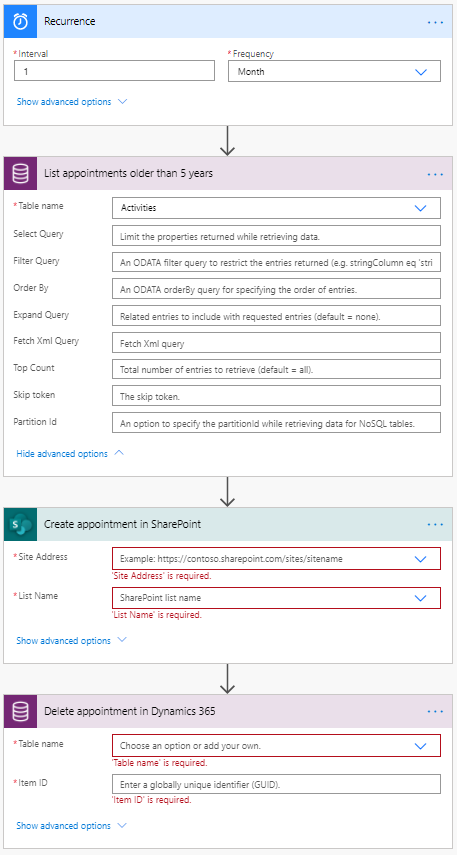Screen dimensions: 457x855
Task: Select the List appointments older than 5 years title
Action: (x=128, y=174)
